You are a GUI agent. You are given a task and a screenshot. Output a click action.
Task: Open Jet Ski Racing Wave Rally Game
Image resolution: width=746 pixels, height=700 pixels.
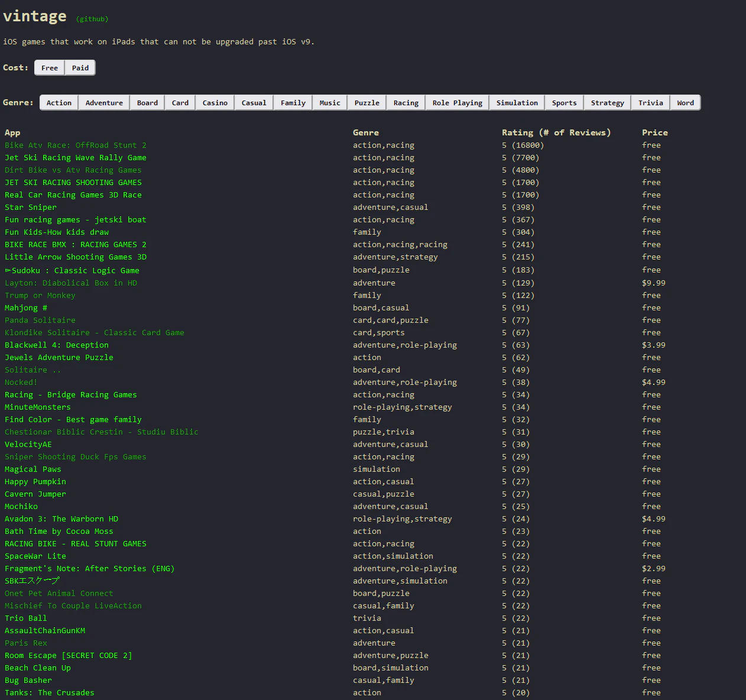click(x=76, y=158)
